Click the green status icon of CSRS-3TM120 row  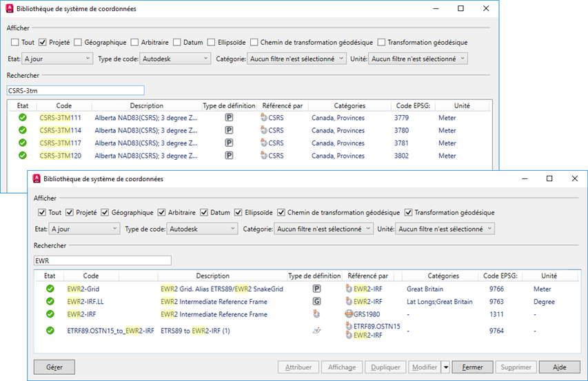pyautogui.click(x=23, y=156)
